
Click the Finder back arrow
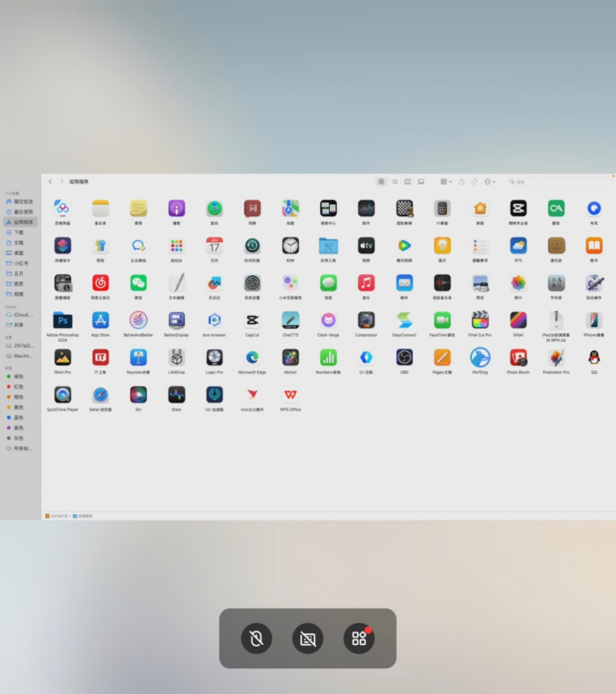click(50, 181)
